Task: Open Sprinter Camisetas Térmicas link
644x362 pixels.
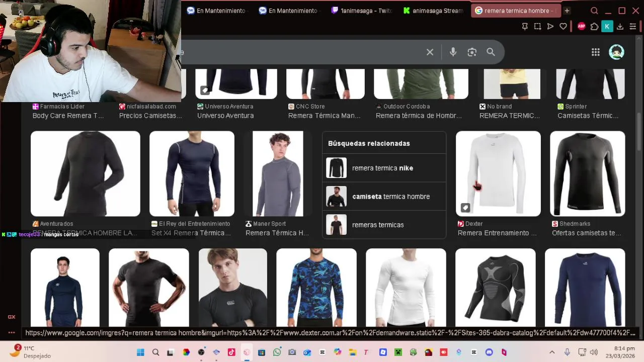Action: tap(588, 116)
